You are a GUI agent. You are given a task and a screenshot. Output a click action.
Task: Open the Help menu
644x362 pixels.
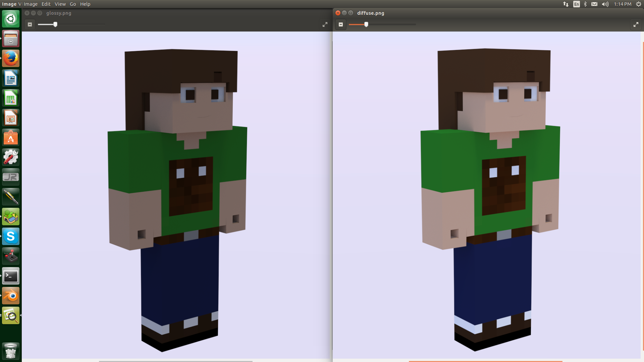pos(85,4)
